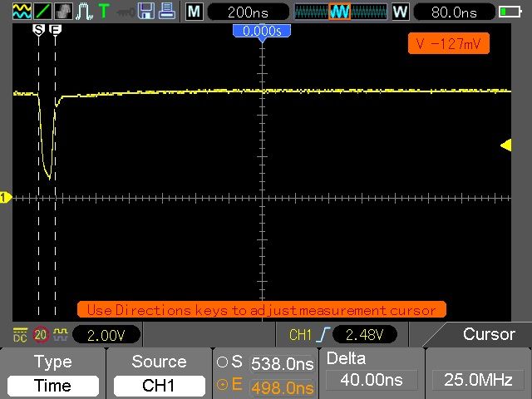
Task: Click the orange cursor adjustment hint banner
Action: [262, 309]
